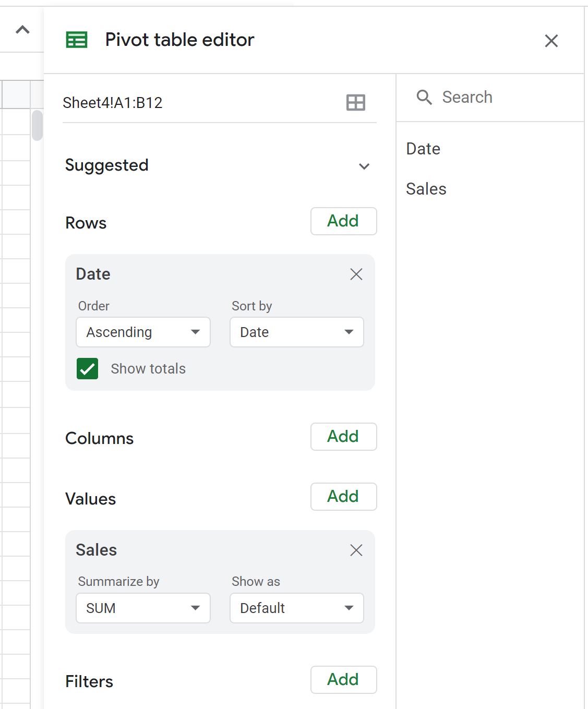Screen dimensions: 588x709
Task: Add a field to Columns
Action: [x=343, y=437]
